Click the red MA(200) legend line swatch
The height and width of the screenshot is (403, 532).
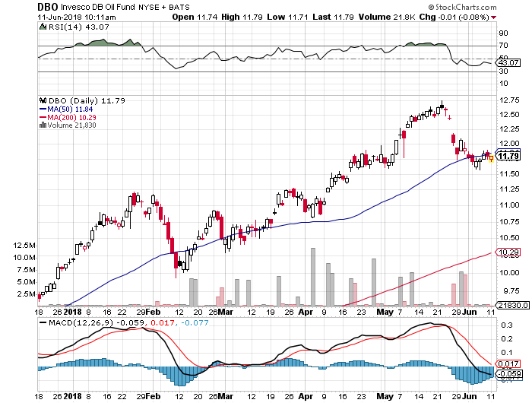[43, 117]
